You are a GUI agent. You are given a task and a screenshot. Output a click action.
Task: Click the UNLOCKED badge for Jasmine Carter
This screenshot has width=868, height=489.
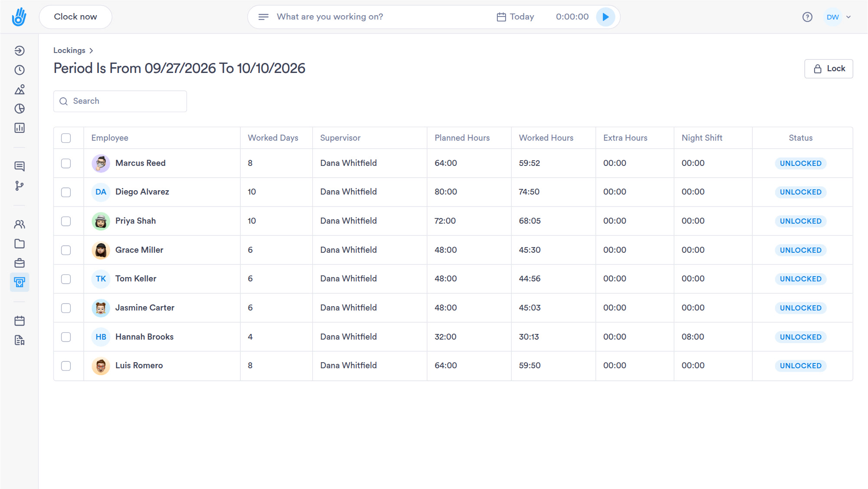click(x=801, y=308)
